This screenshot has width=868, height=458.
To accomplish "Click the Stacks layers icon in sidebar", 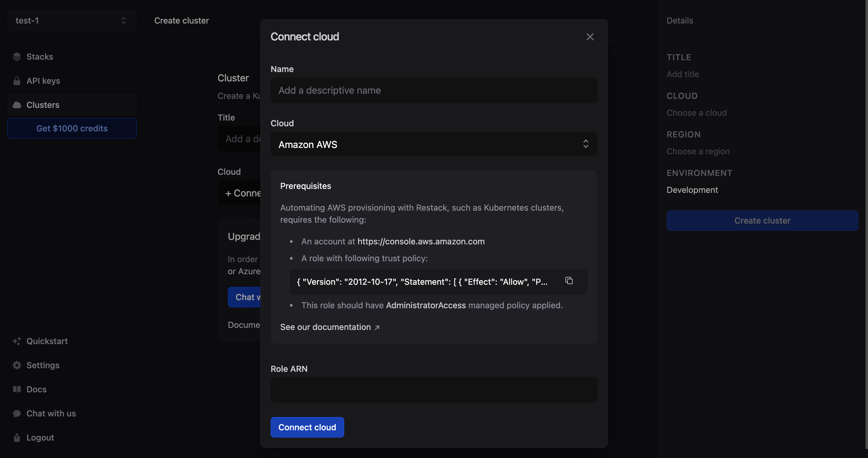I will [17, 57].
